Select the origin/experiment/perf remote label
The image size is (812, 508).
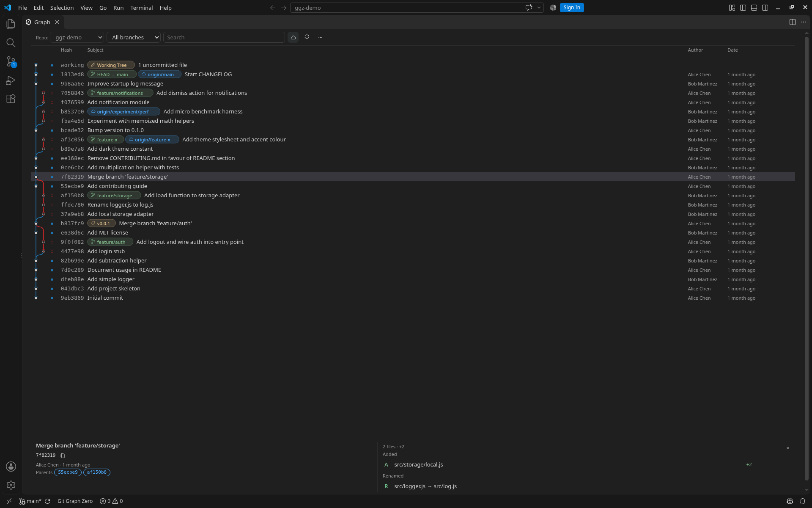pyautogui.click(x=123, y=112)
